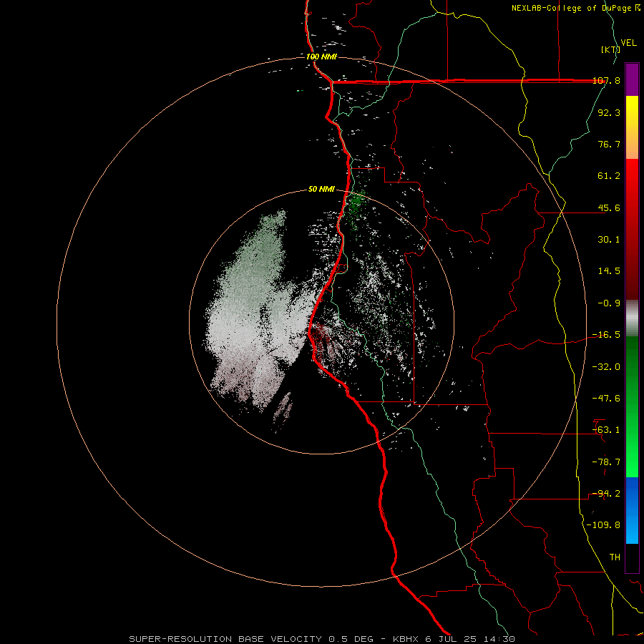Viewport: 644px width, 644px height.
Task: Select the -47.6 legend value
Action: tap(606, 399)
